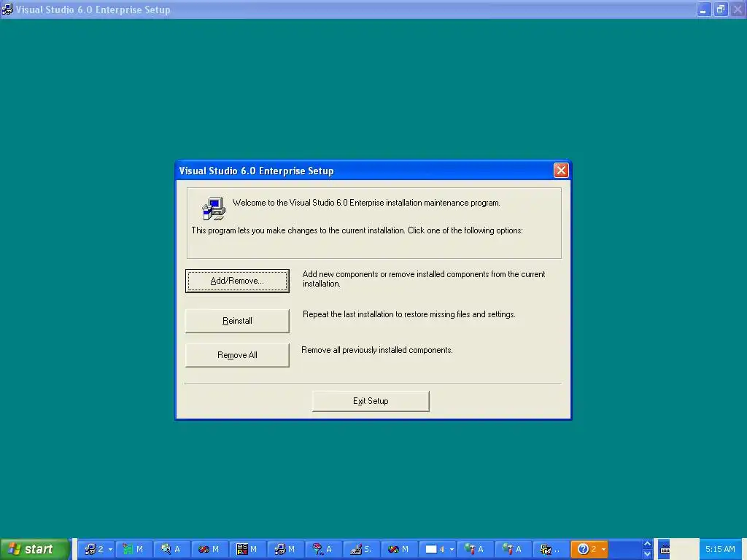Restore down the outer Setup window
This screenshot has width=747, height=560.
pos(721,9)
